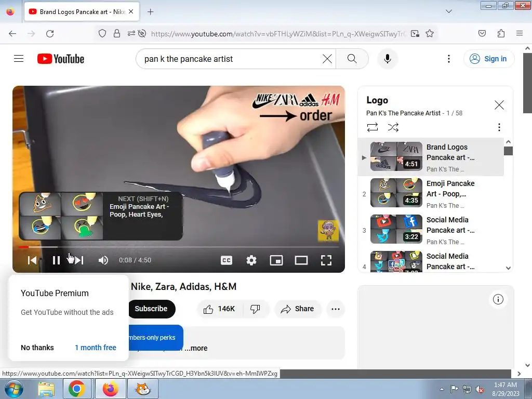Open fourth playlist video Social Media Pancake art

point(431,261)
